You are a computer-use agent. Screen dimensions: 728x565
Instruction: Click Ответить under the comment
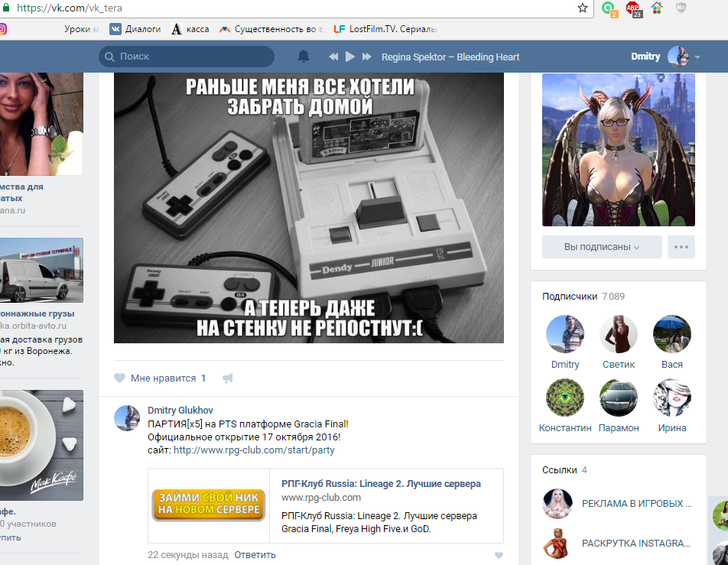255,555
